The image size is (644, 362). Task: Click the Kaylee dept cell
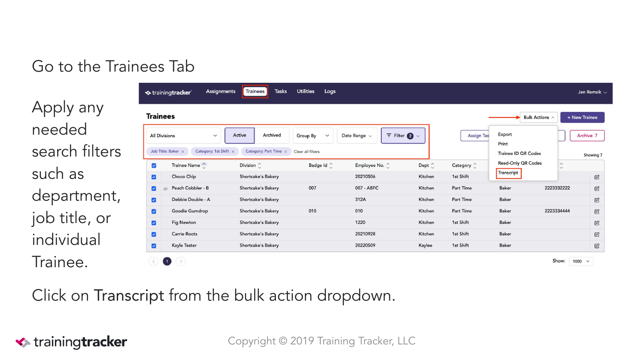[425, 246]
